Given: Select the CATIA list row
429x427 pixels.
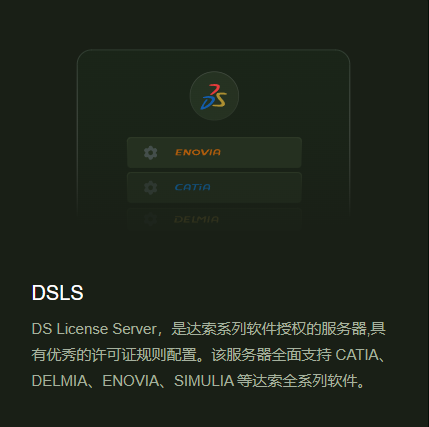Looking at the screenshot, I should click(214, 187).
